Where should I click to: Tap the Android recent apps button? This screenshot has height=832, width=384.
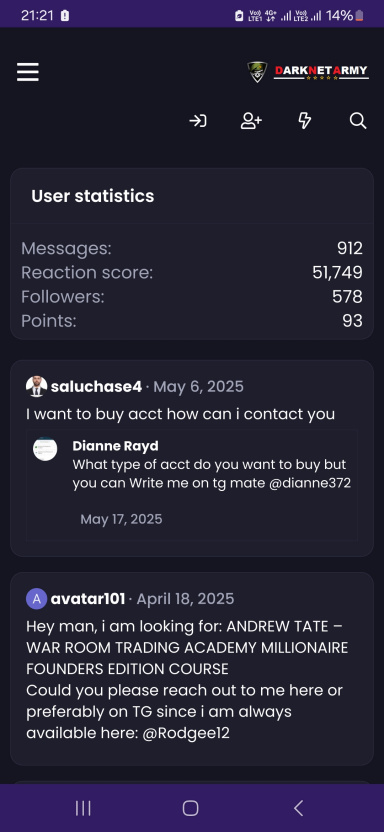(x=83, y=808)
